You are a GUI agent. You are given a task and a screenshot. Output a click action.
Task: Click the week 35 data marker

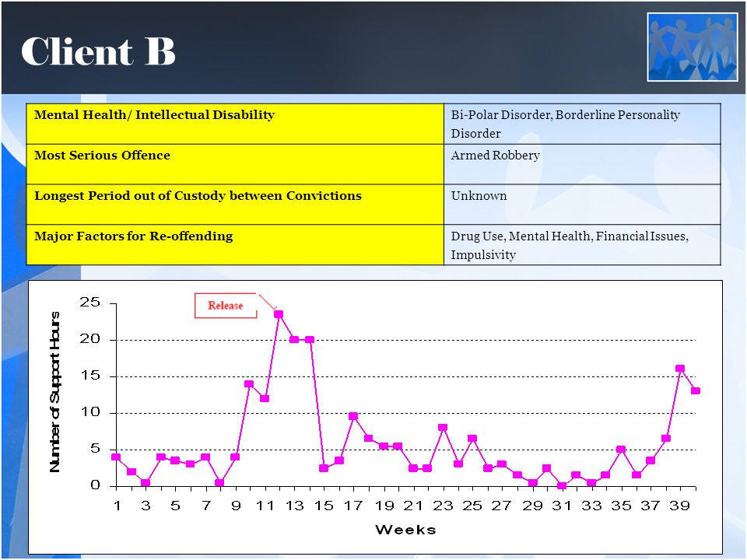[621, 450]
